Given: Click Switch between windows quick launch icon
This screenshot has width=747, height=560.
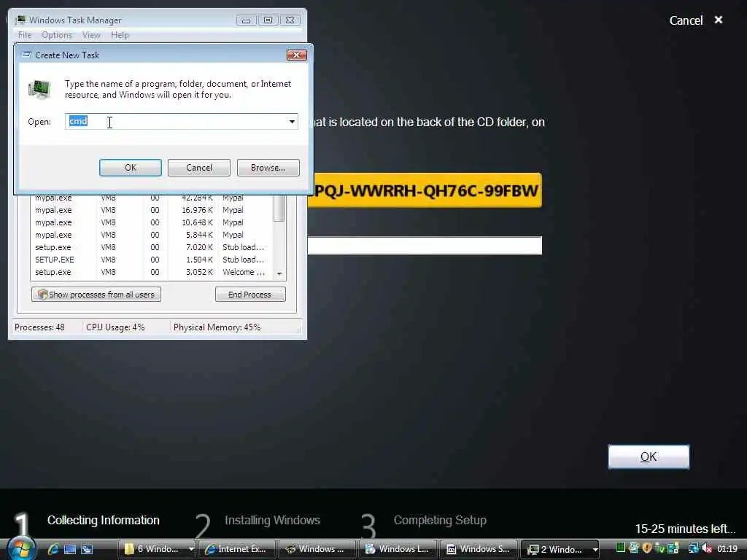Looking at the screenshot, I should point(87,549).
